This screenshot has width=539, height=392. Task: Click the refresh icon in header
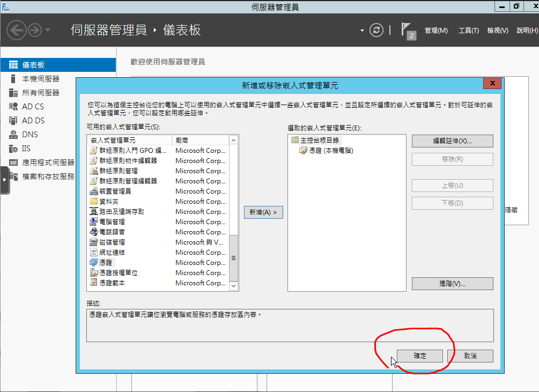376,30
